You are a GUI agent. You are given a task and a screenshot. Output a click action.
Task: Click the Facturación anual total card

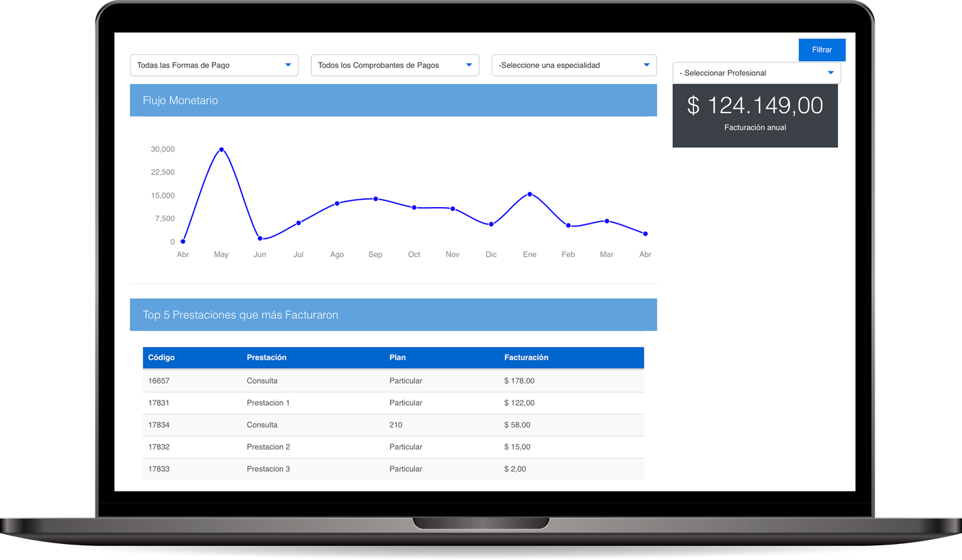click(x=755, y=115)
